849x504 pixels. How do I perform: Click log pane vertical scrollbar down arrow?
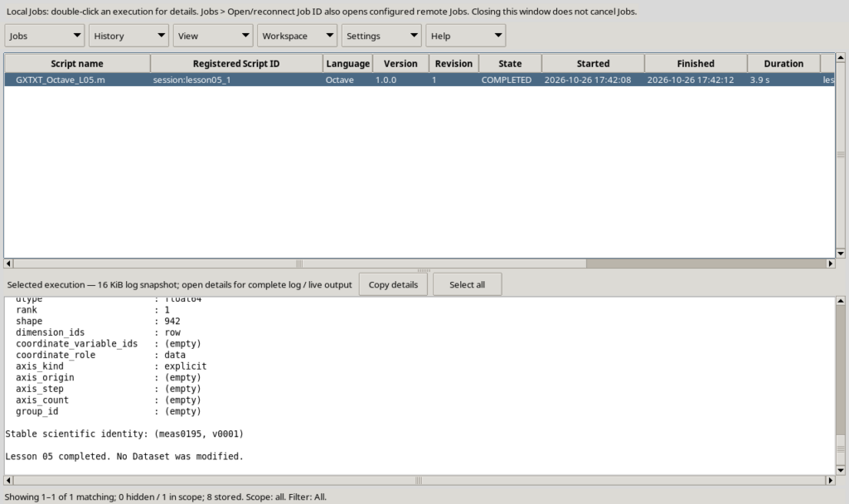841,471
